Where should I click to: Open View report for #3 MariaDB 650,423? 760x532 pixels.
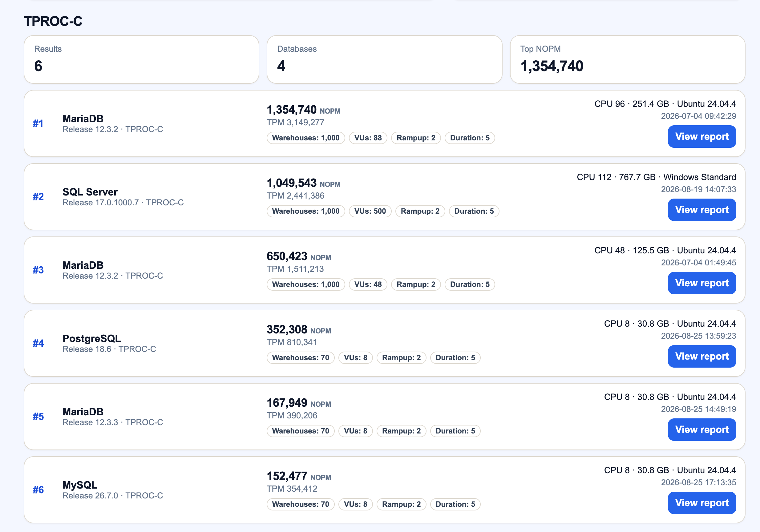[702, 283]
